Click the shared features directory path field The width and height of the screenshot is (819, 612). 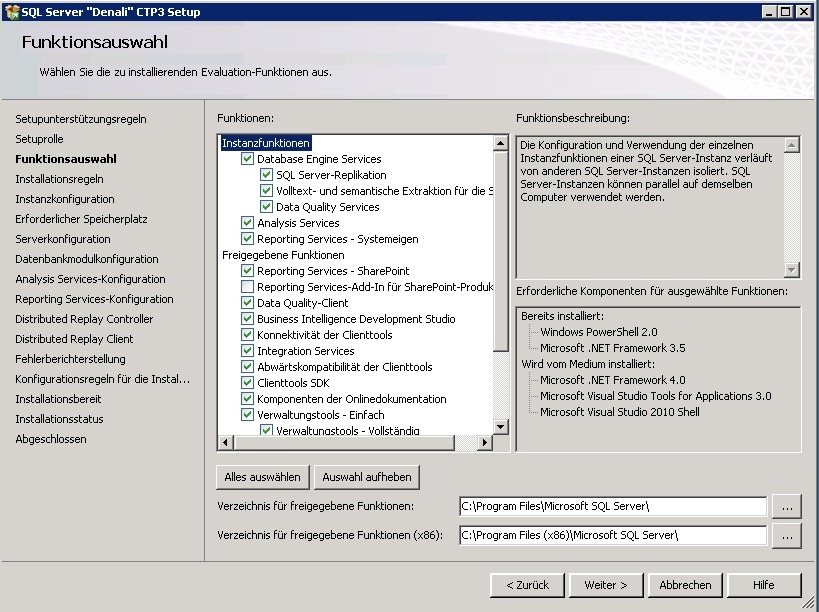(x=611, y=507)
